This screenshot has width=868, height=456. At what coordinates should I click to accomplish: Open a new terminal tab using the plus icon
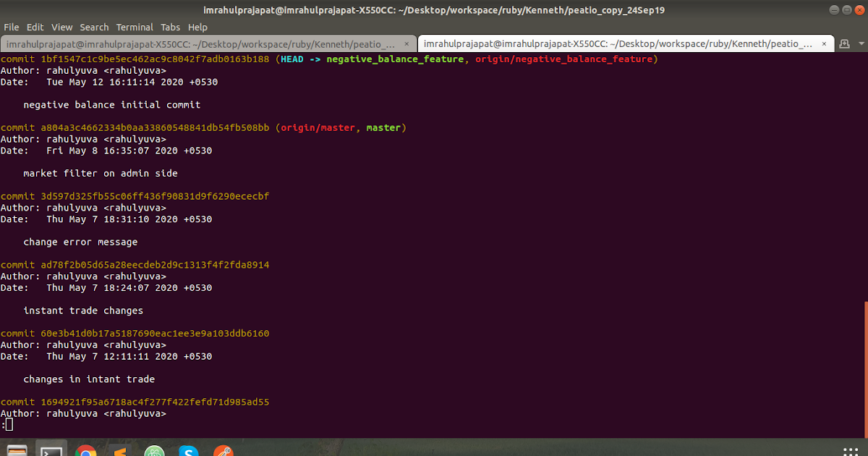[843, 43]
